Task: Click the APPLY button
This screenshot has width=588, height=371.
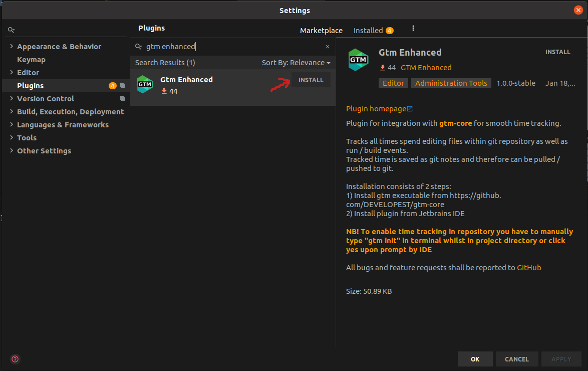Action: pyautogui.click(x=561, y=359)
